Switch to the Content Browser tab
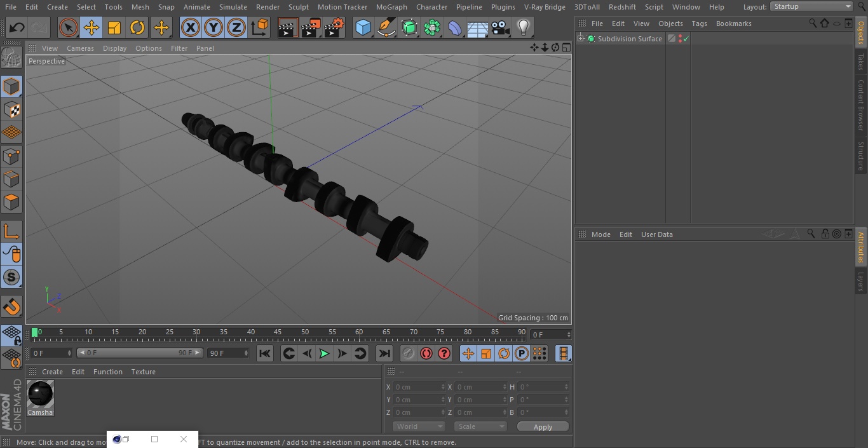Image resolution: width=868 pixels, height=448 pixels. (861, 105)
